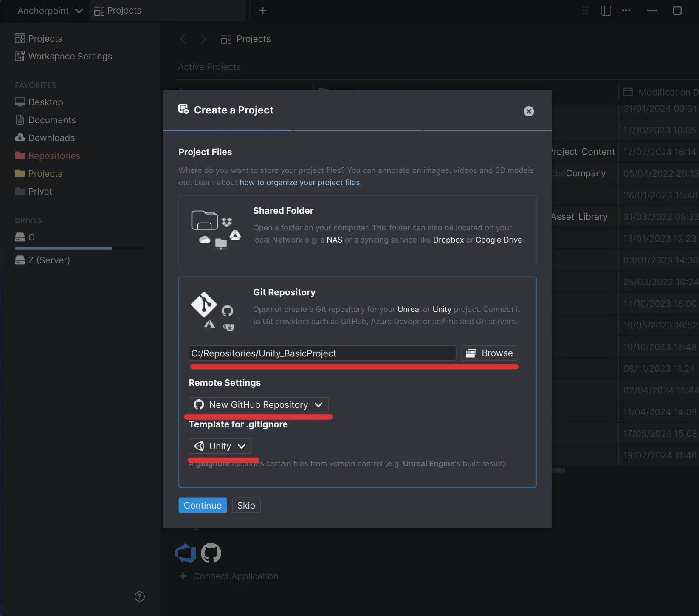Screen dimensions: 699x616
Task: Collapse the Anchorpoint menu chevron
Action: [79, 11]
